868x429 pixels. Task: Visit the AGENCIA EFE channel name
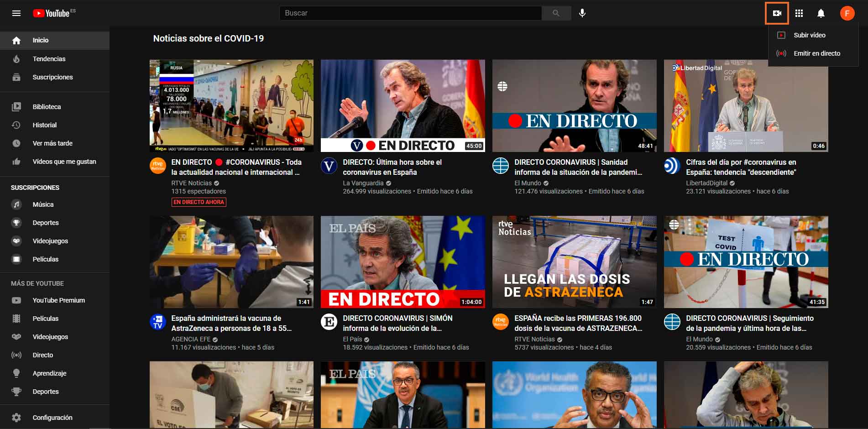click(x=191, y=339)
